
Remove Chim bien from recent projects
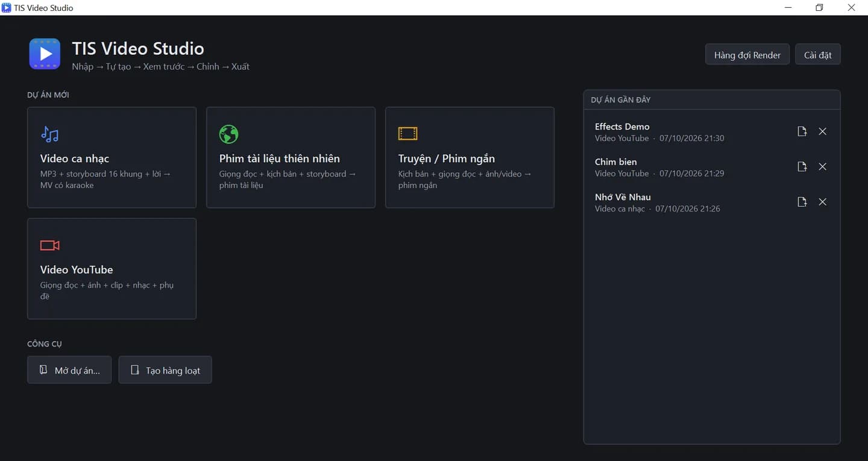click(822, 167)
